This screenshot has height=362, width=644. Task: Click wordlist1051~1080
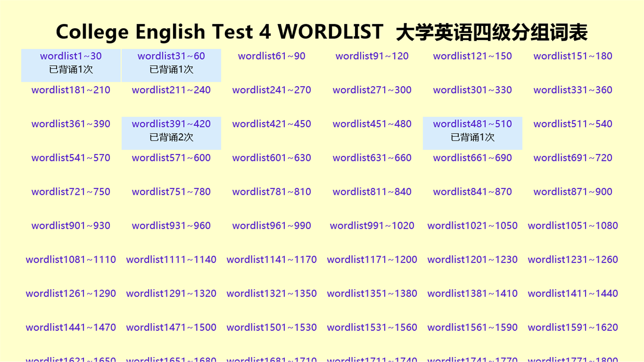click(x=573, y=226)
